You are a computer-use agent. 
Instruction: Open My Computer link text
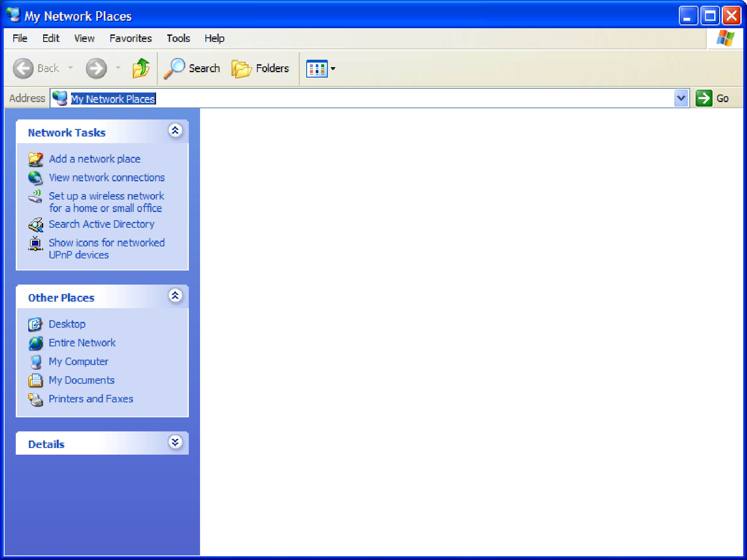click(x=78, y=361)
